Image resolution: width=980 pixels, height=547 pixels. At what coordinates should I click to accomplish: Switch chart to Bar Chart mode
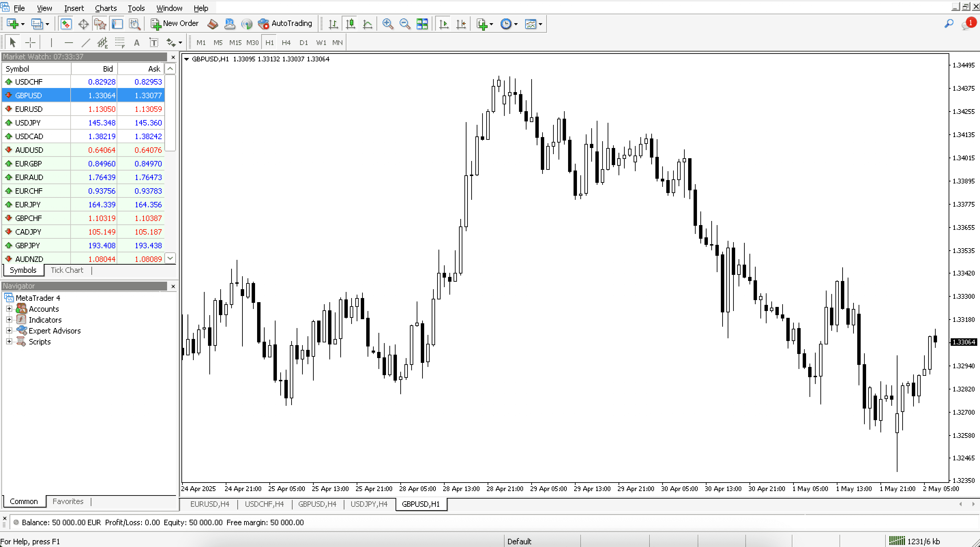click(x=333, y=24)
